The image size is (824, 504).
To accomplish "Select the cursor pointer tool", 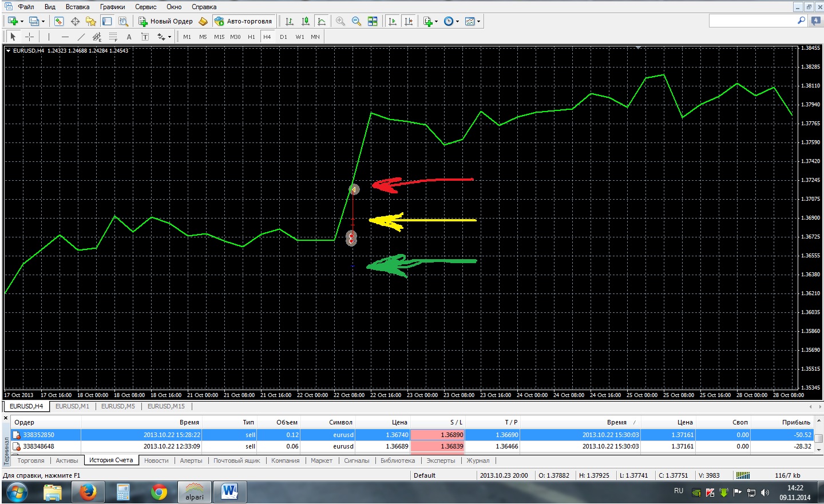I will [13, 37].
